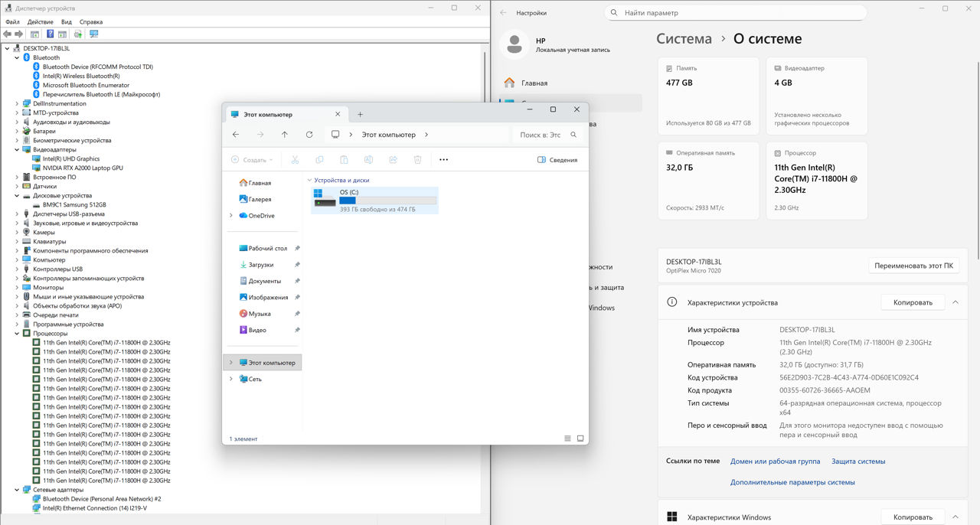Collapse the Процессоры tree node
This screenshot has width=980, height=525.
click(17, 334)
